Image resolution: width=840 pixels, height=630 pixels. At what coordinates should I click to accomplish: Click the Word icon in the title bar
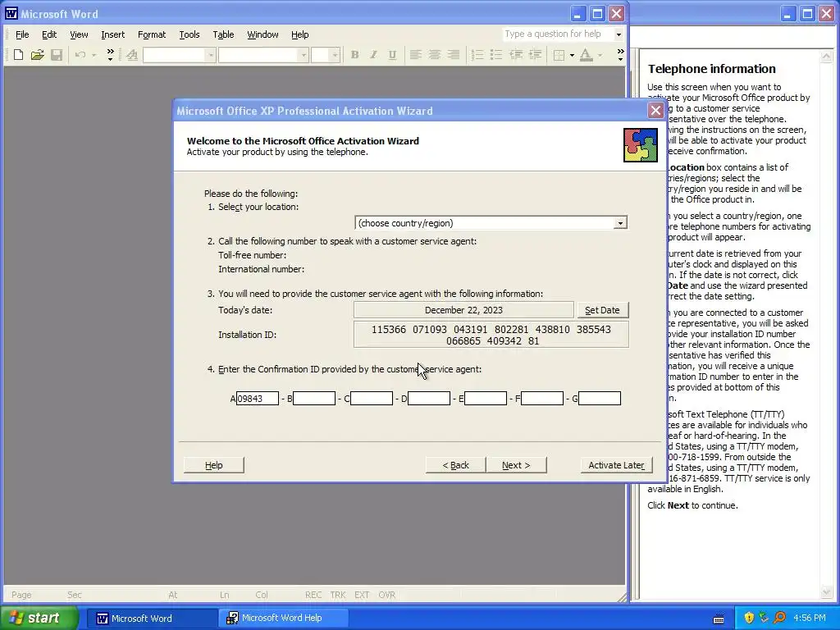click(11, 13)
